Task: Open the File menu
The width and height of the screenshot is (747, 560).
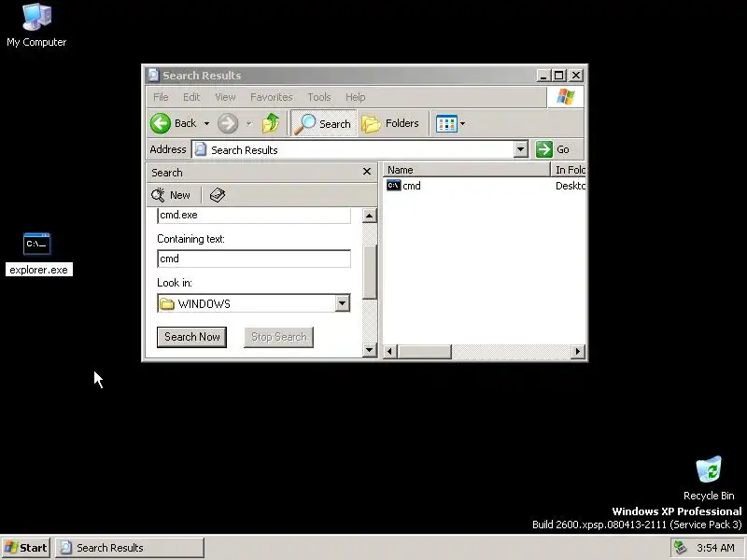Action: (161, 97)
